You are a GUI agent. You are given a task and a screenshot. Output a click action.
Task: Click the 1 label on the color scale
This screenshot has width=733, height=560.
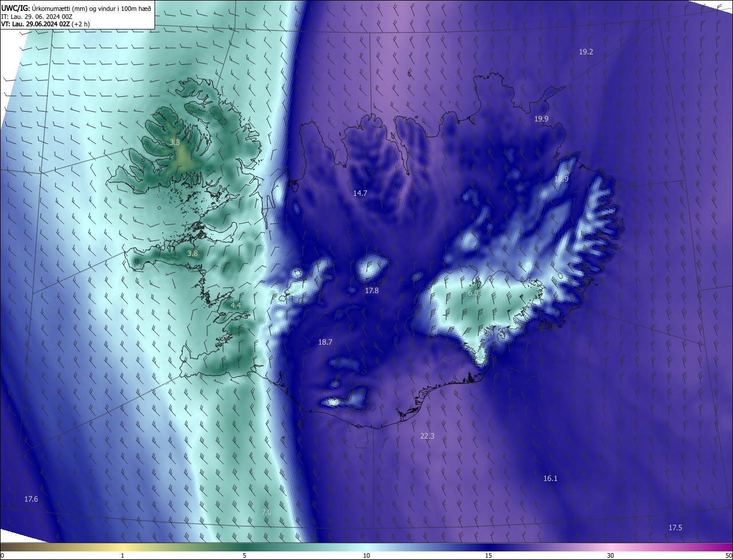(123, 555)
